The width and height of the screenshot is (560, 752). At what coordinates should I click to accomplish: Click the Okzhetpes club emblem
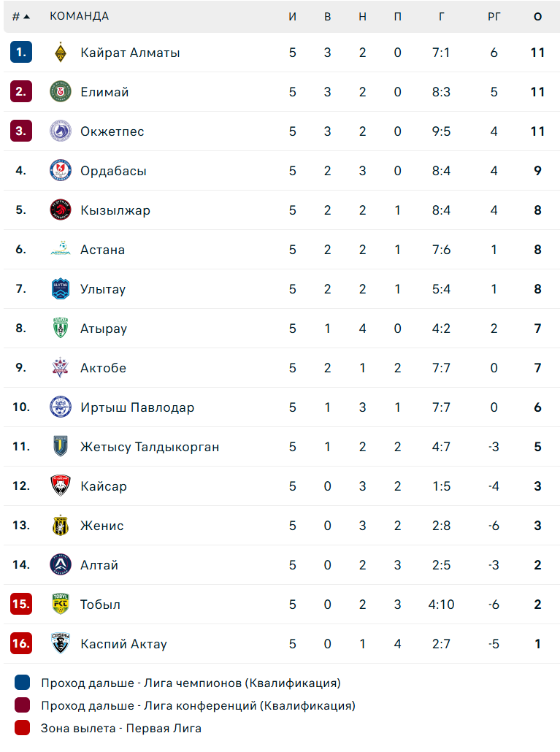61,131
